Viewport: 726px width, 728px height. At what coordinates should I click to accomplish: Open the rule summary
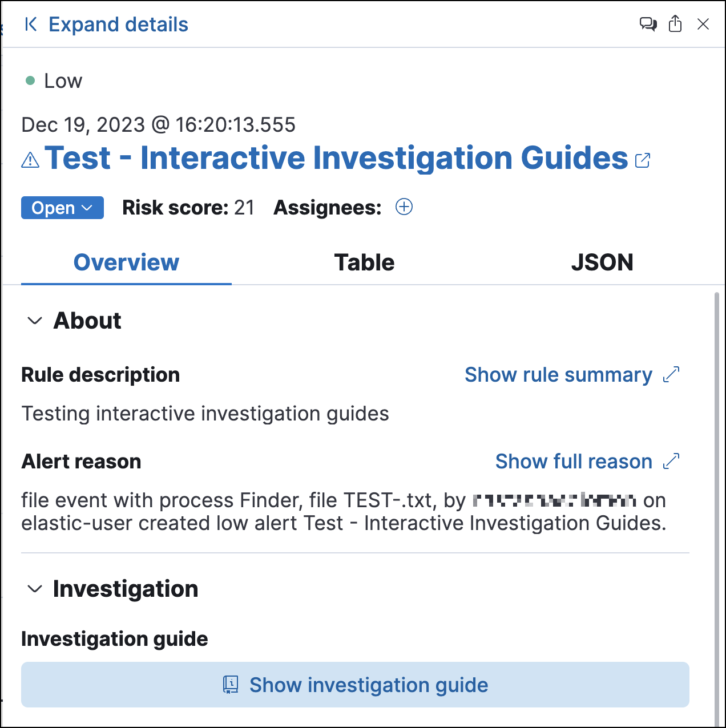(x=558, y=374)
